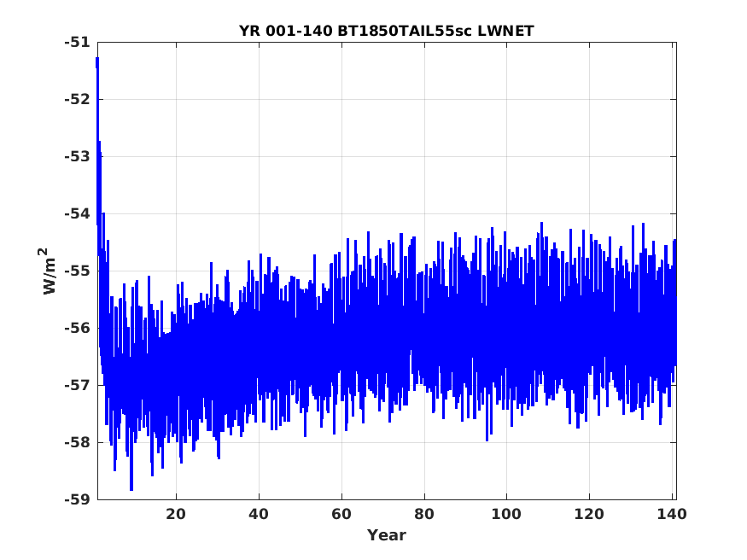The width and height of the screenshot is (747, 560).
Task: Click y-axis tick label '-55'
Action: [x=77, y=271]
